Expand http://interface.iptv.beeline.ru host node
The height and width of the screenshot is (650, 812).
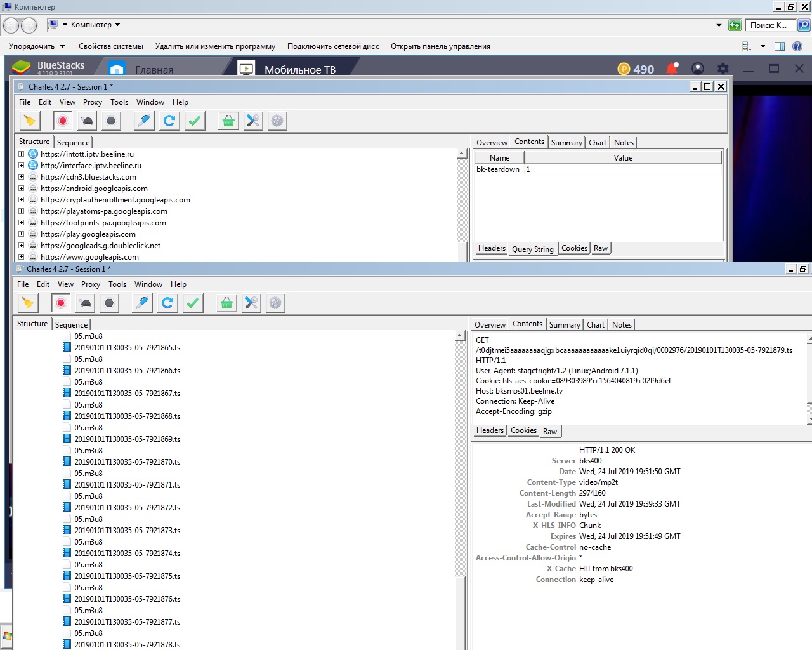point(21,166)
